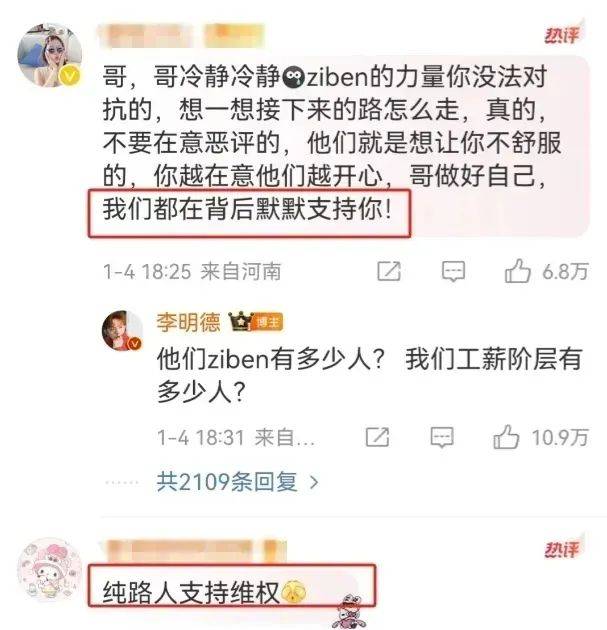The width and height of the screenshot is (607, 630).
Task: Open the cartoon avatar of the second commenter
Action: point(49,570)
